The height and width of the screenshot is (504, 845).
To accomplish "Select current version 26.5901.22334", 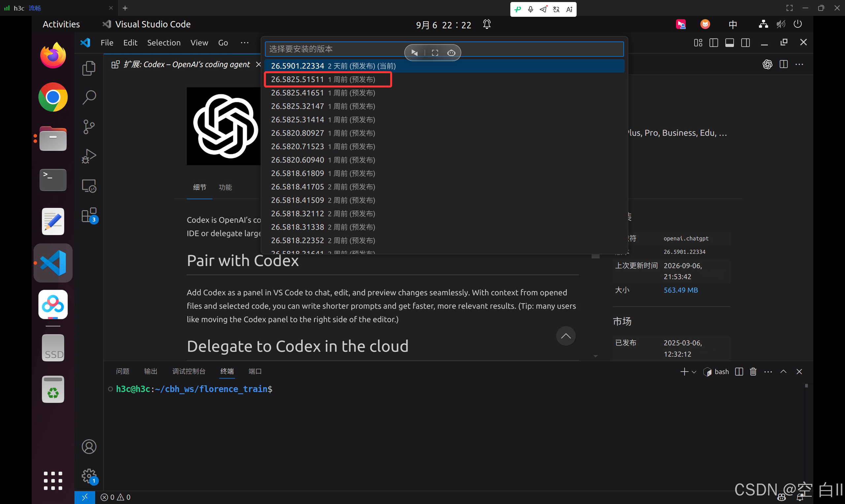I will (444, 66).
